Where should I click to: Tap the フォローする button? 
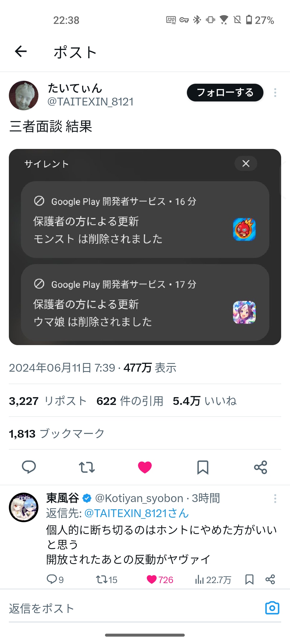tap(225, 93)
